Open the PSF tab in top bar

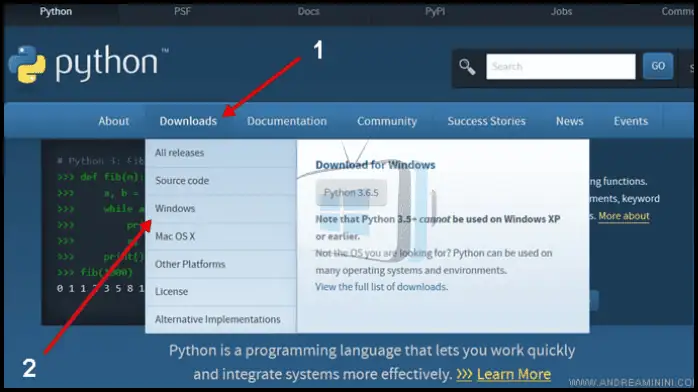coord(182,12)
